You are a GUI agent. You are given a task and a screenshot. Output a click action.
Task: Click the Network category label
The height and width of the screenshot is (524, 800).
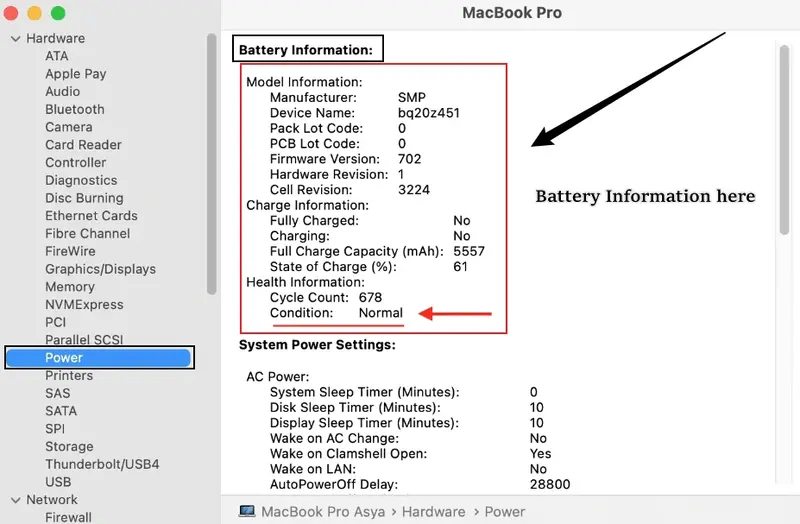click(52, 500)
